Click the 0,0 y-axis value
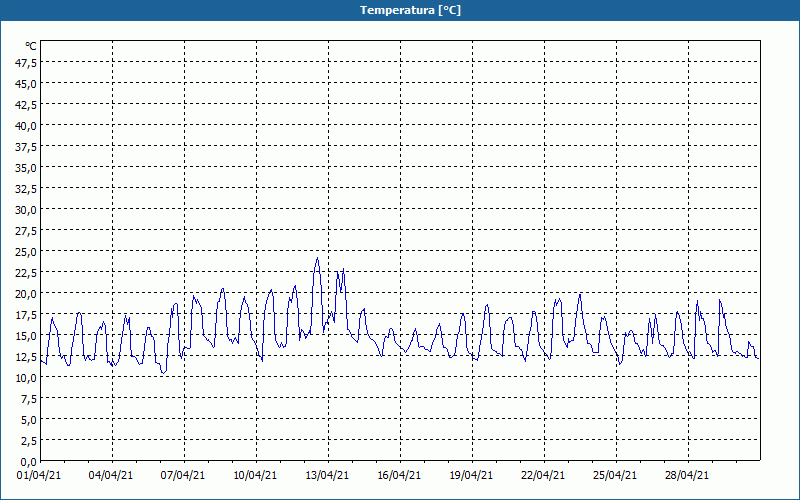This screenshot has height=500, width=800. point(29,462)
